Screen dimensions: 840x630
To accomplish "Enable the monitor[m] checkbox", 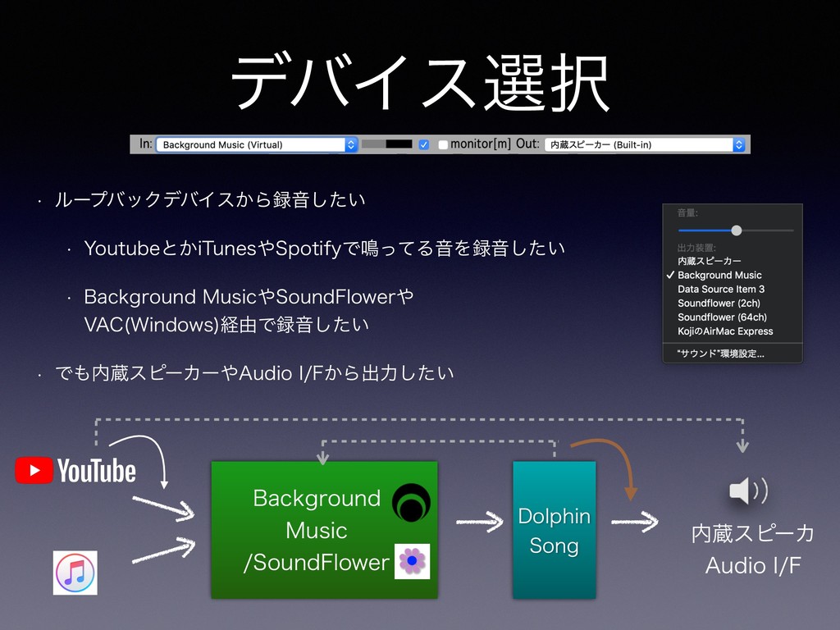I will pyautogui.click(x=442, y=144).
